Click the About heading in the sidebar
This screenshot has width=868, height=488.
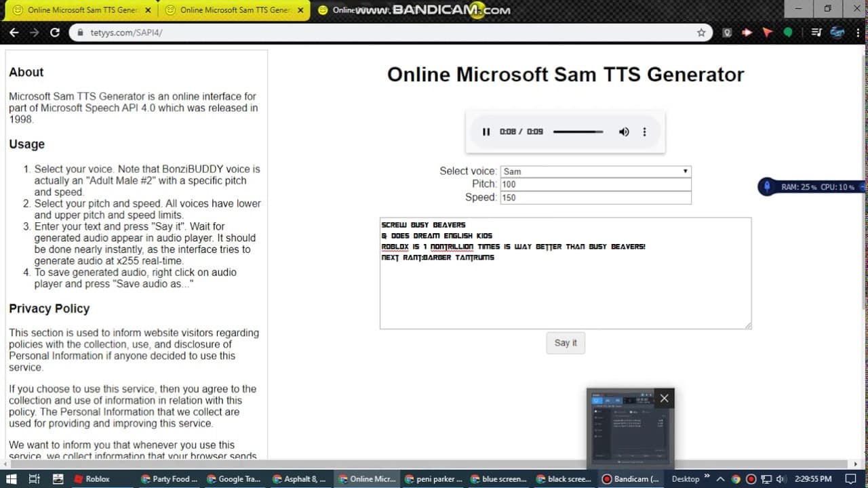tap(26, 72)
